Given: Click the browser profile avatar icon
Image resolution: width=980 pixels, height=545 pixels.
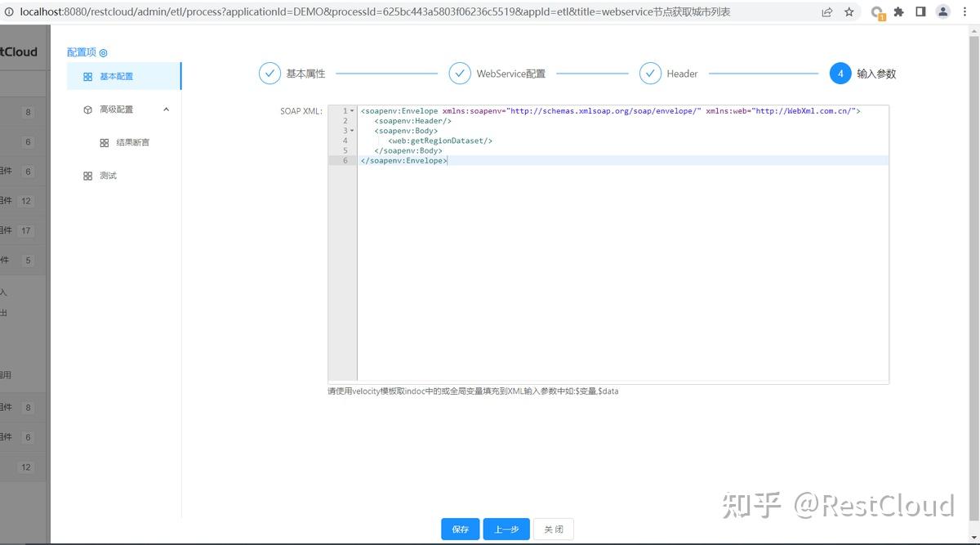Looking at the screenshot, I should [x=944, y=11].
